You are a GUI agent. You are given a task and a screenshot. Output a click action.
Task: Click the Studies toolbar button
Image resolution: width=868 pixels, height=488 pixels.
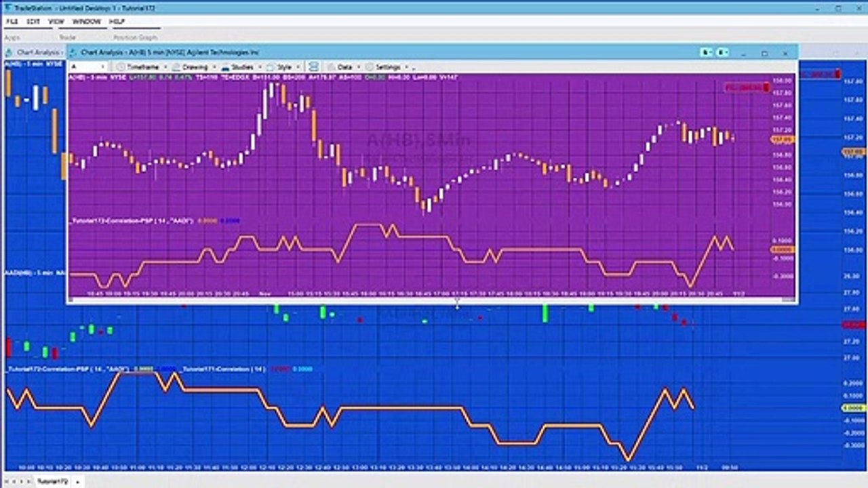point(242,67)
